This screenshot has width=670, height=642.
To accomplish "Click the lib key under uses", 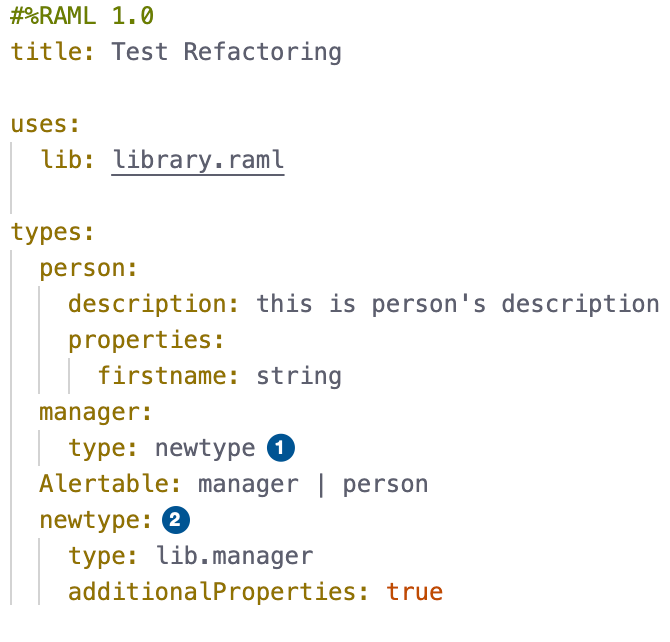I will point(64,160).
